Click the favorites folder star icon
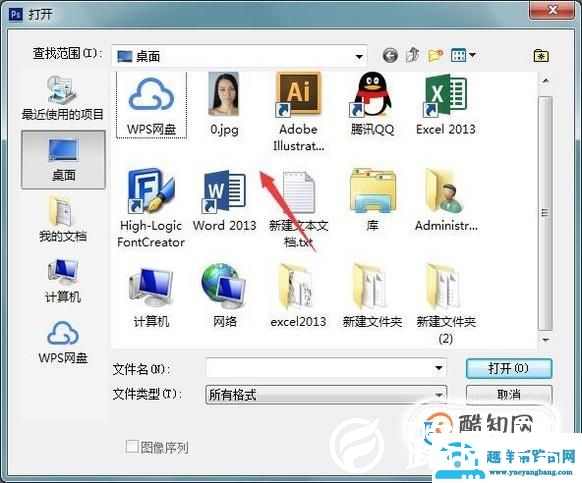The image size is (582, 483). pos(541,56)
